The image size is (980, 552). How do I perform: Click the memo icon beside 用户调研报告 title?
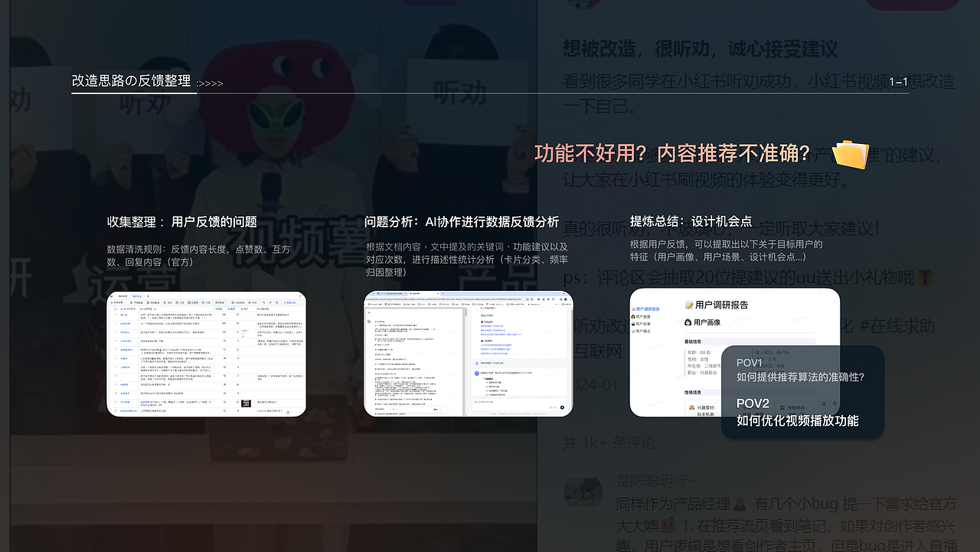click(x=689, y=305)
